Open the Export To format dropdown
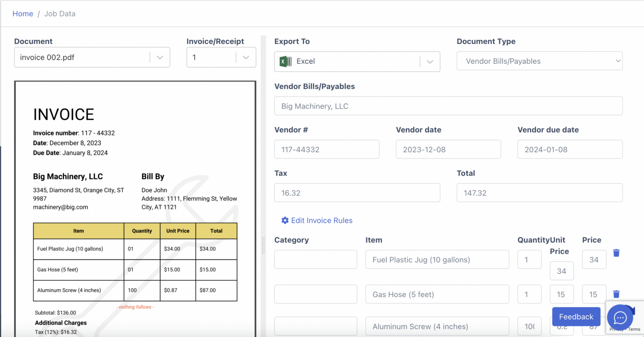The image size is (644, 337). (430, 61)
